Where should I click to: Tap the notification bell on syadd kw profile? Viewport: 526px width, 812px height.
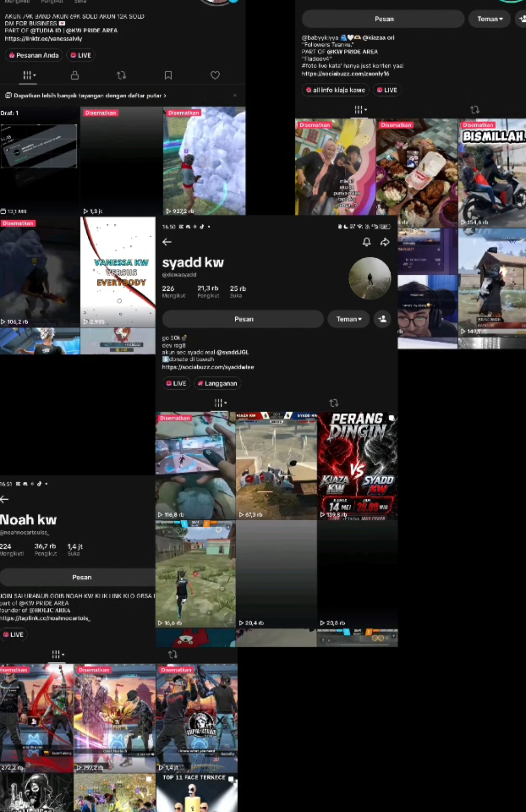coord(367,242)
